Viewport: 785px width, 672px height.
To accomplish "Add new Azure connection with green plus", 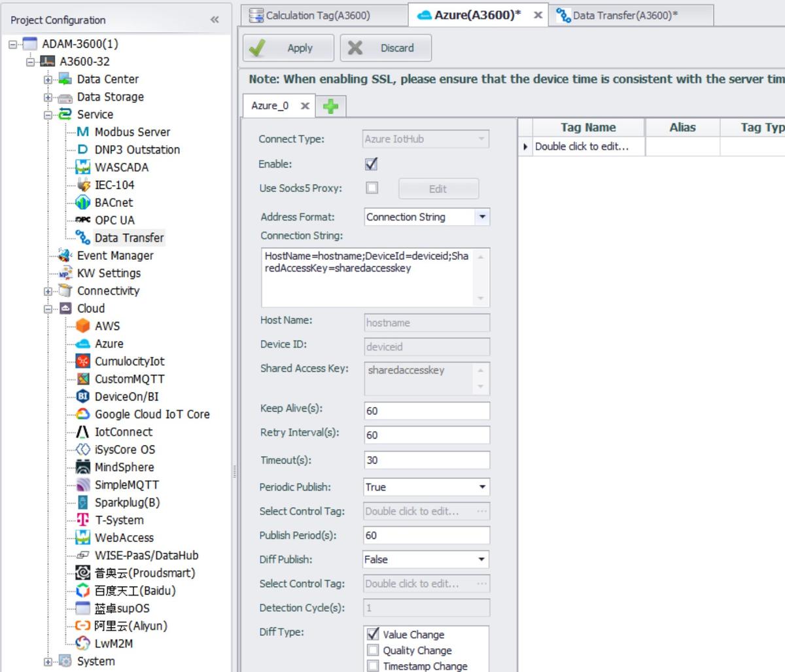I will tap(331, 106).
